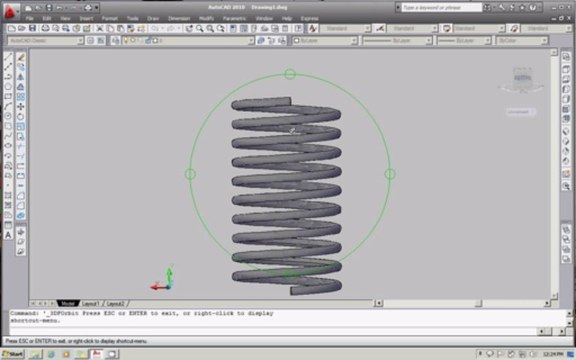The width and height of the screenshot is (576, 360).
Task: Select the Array modify tool
Action: pyautogui.click(x=21, y=97)
